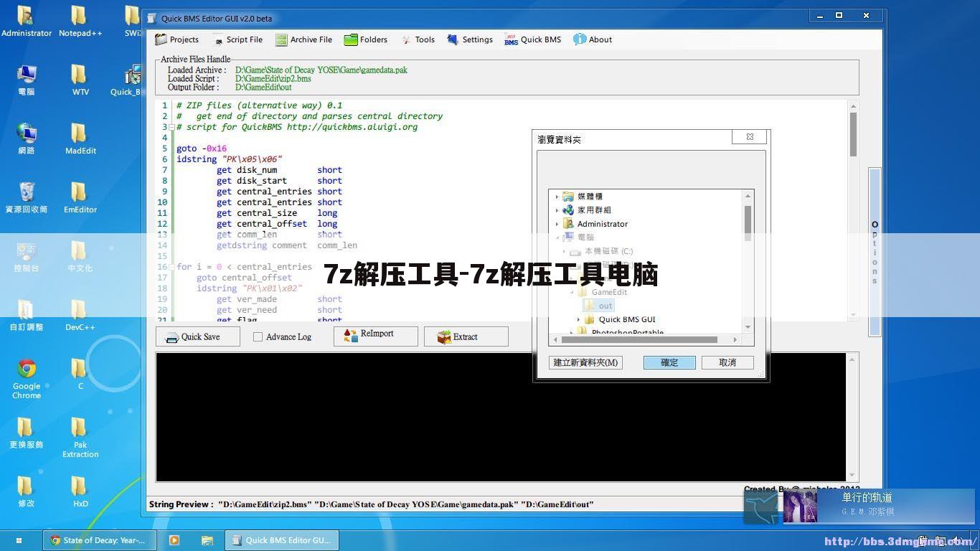The image size is (980, 551).
Task: Click the ReImport button
Action: (376, 336)
